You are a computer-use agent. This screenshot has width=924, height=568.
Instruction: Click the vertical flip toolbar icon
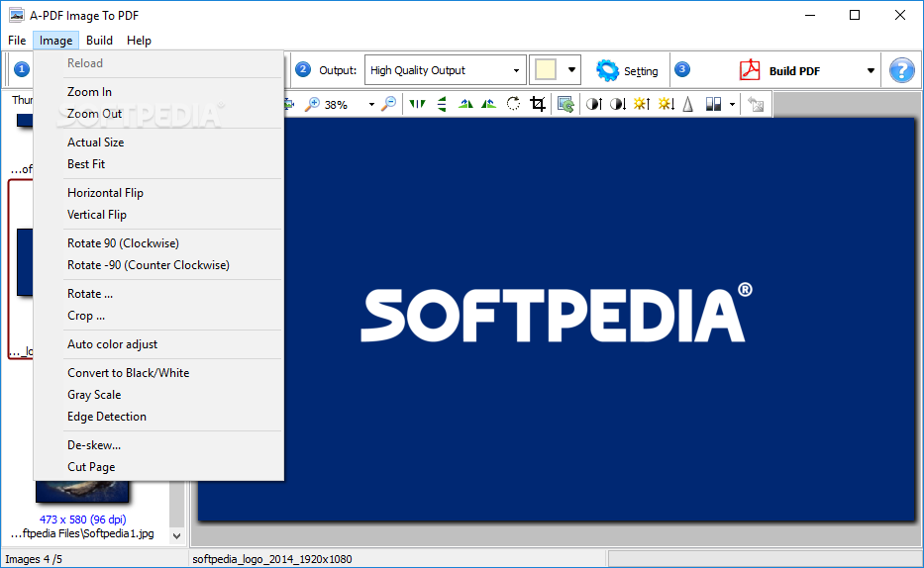[442, 104]
